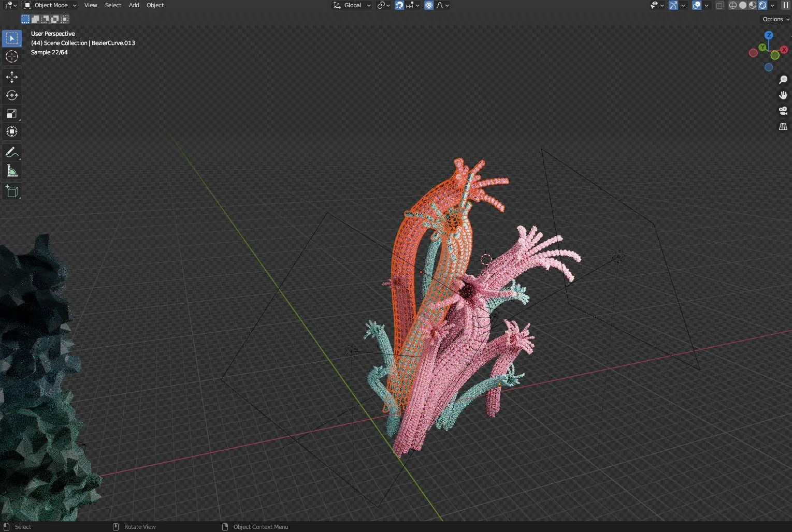Image resolution: width=792 pixels, height=532 pixels.
Task: Toggle X-Ray view mode
Action: tap(719, 5)
